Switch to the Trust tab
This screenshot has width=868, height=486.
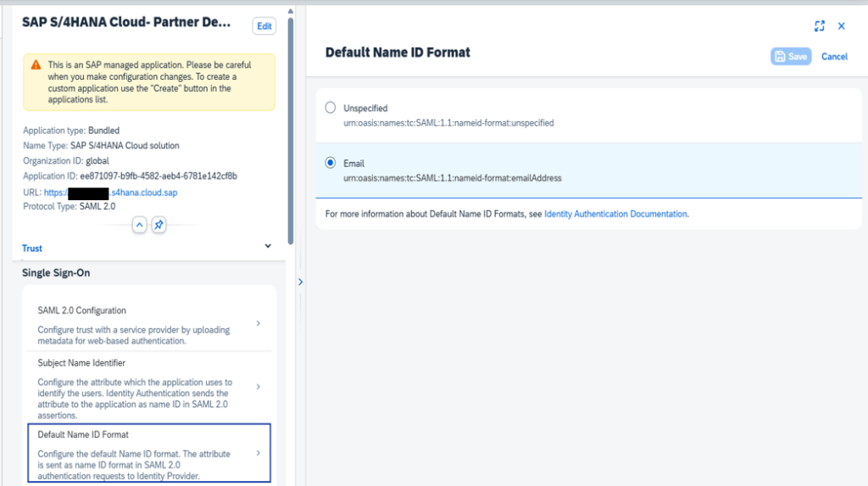click(x=32, y=249)
